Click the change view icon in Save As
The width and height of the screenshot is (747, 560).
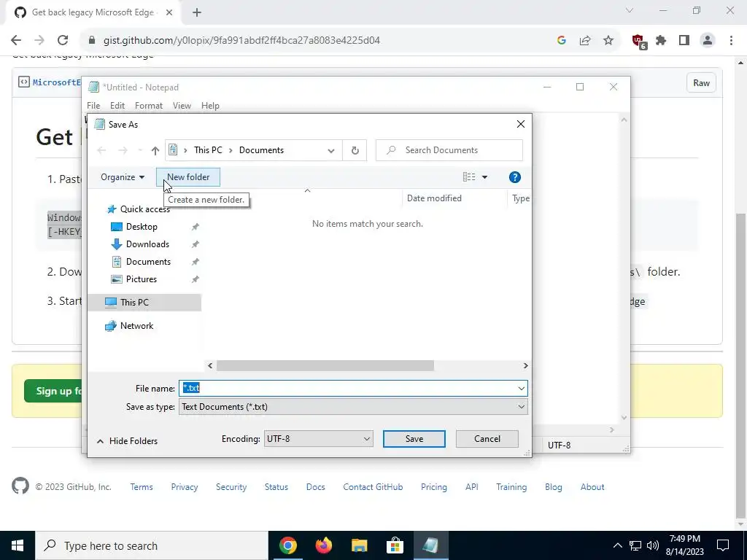469,177
